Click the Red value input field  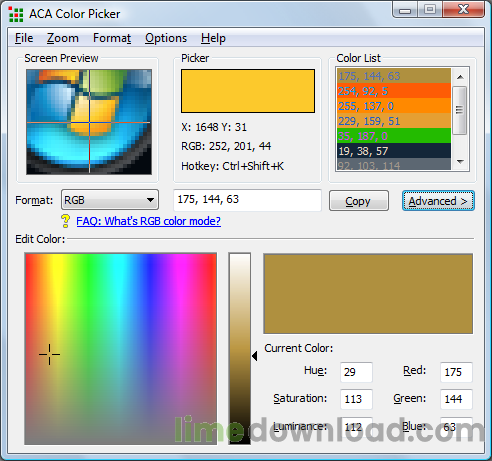[456, 372]
